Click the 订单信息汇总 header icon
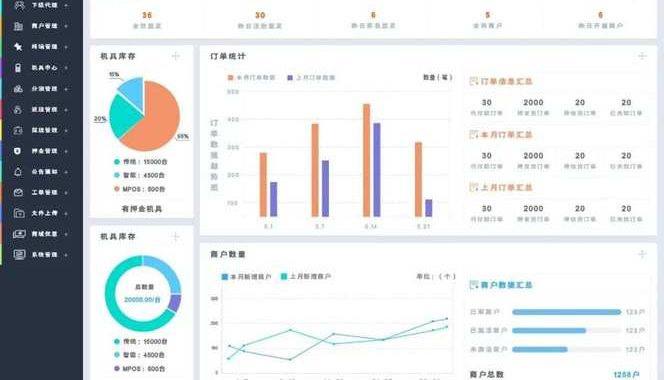This screenshot has width=664, height=380. pyautogui.click(x=473, y=81)
